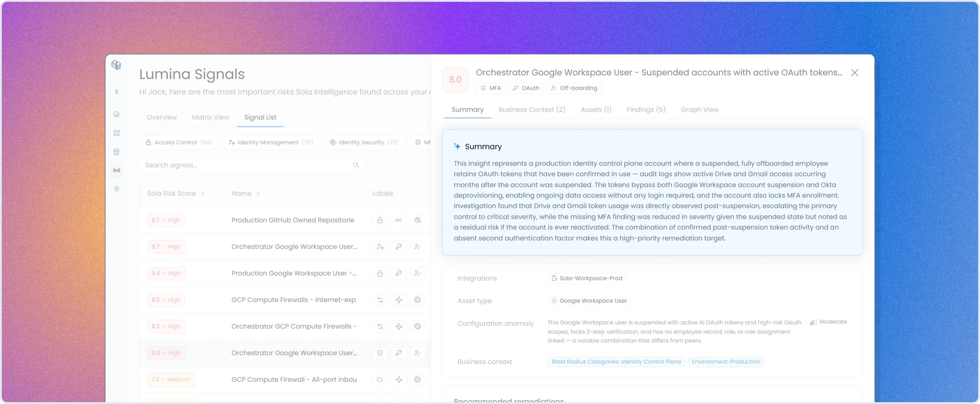Click the dashboard grid icon in sidebar
The height and width of the screenshot is (404, 980).
pos(116,133)
